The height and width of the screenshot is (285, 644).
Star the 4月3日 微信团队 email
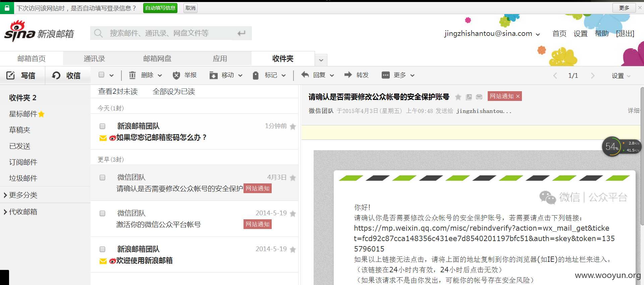pos(293,178)
